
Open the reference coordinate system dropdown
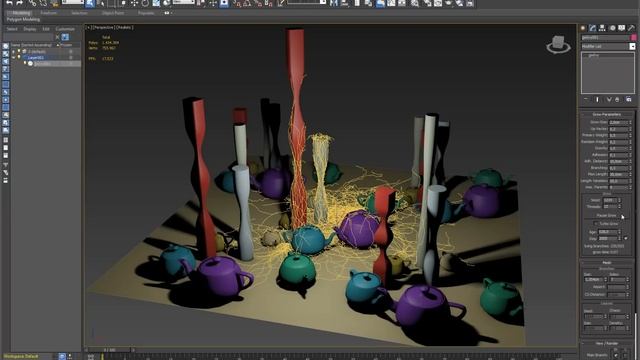184,2
